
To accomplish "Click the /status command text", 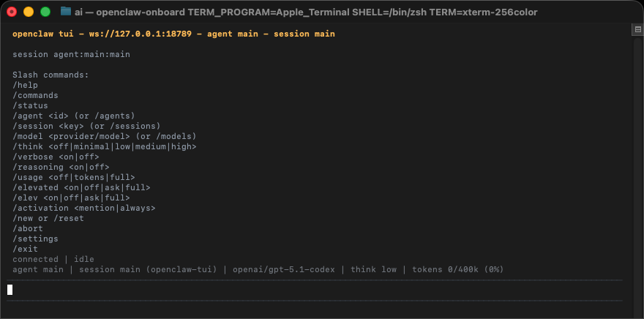I will (x=30, y=105).
